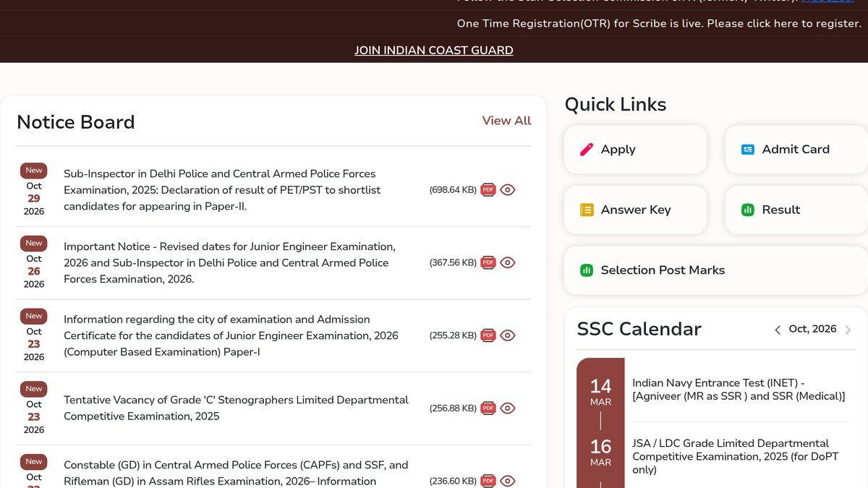The height and width of the screenshot is (488, 868).
Task: Open the Apply quick link
Action: 635,150
